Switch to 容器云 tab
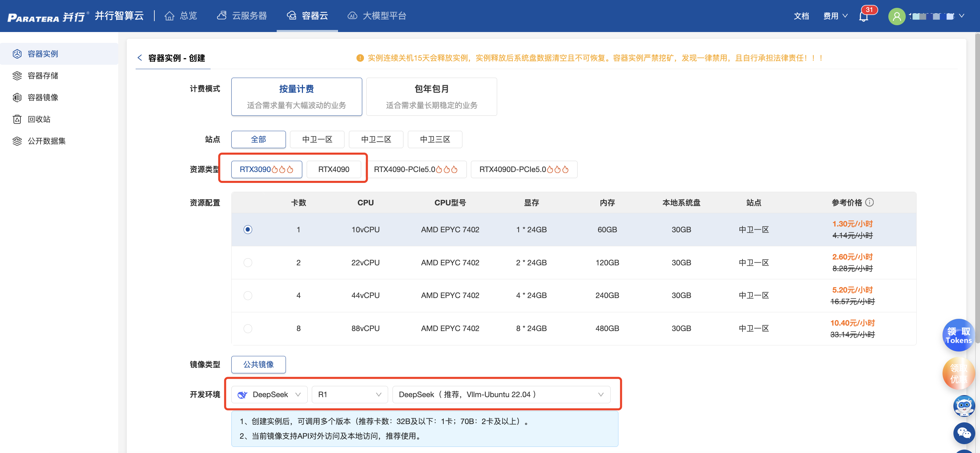This screenshot has width=980, height=453. pos(307,16)
